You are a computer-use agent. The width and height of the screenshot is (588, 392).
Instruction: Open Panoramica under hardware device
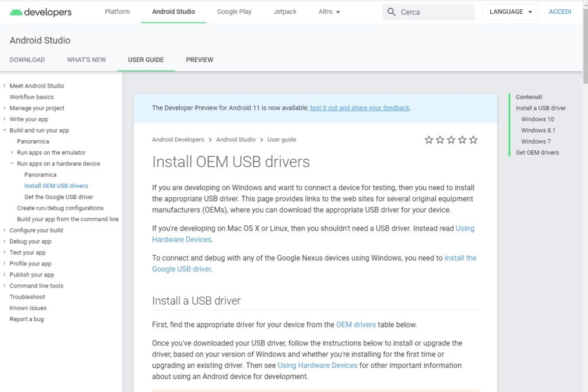point(40,175)
